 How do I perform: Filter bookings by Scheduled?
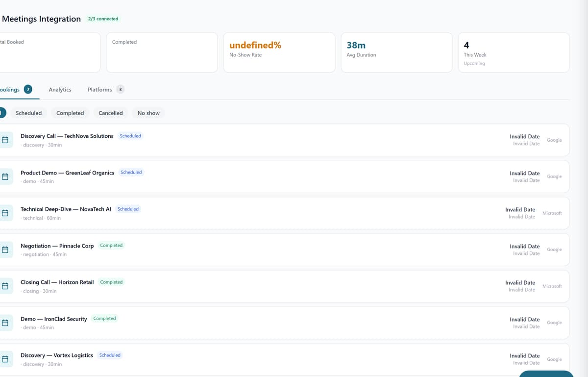[28, 113]
